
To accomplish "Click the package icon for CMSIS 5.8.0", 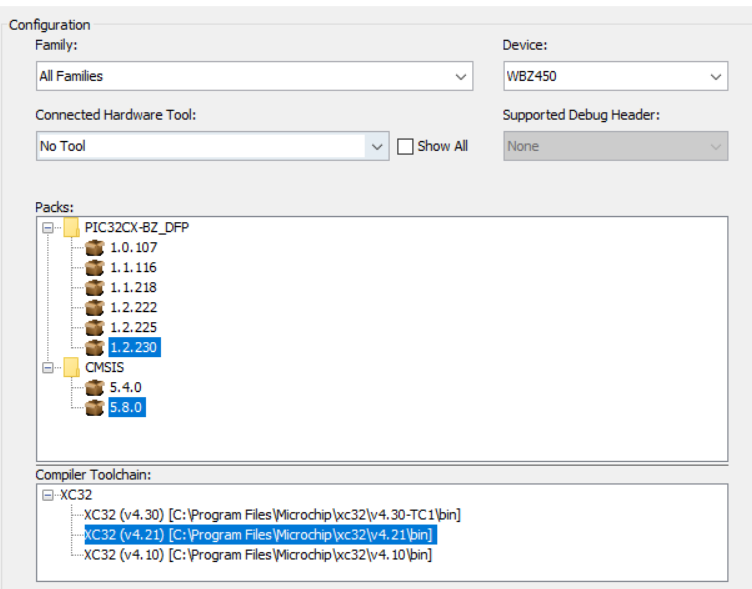I will [x=94, y=408].
